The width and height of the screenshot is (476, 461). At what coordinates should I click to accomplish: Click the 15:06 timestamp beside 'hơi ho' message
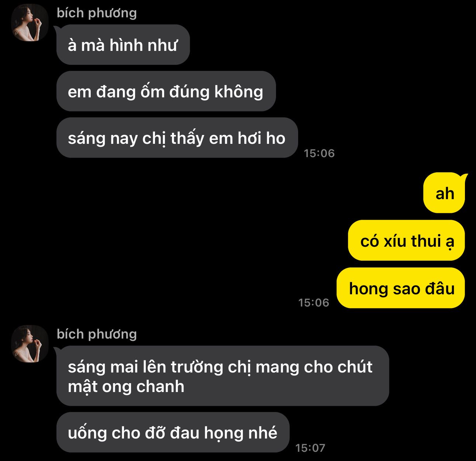(x=319, y=153)
